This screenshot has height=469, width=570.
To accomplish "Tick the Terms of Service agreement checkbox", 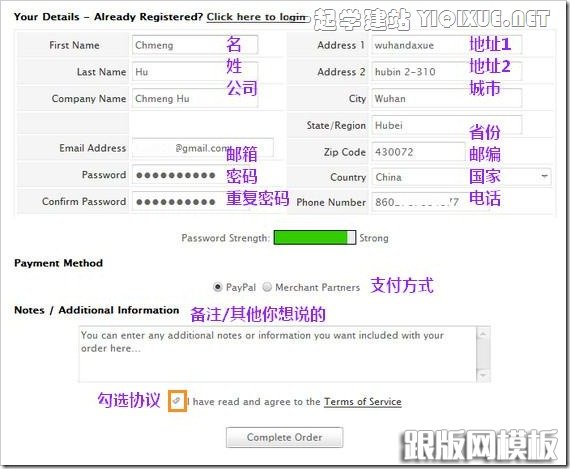I will (177, 401).
